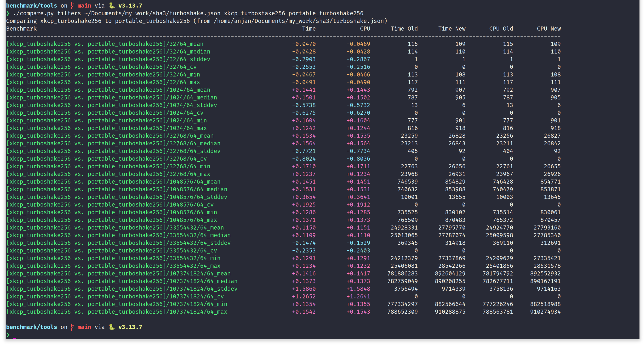Click the 1024/64_stddev benchmark row name

[x=111, y=105]
